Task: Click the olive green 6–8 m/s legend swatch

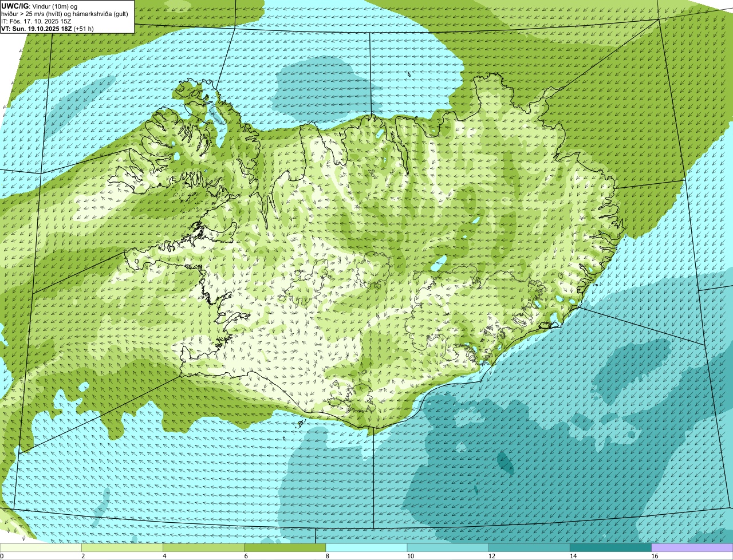Action: pos(285,548)
